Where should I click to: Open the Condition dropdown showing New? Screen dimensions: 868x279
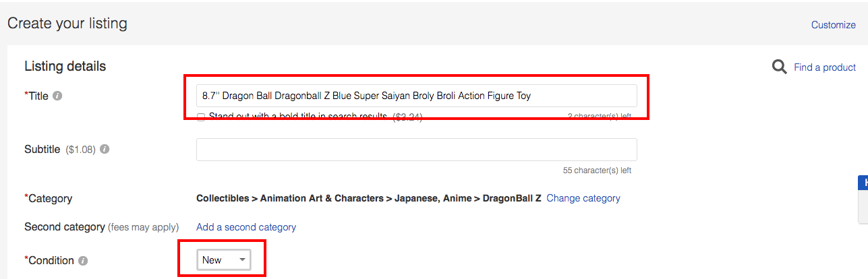(224, 260)
